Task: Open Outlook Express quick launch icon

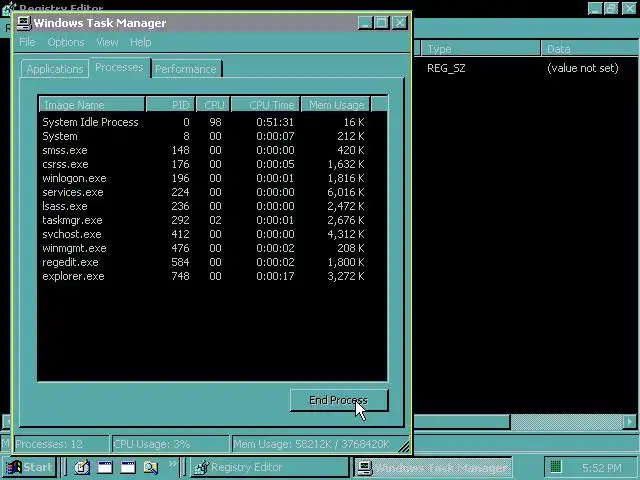Action: [x=82, y=467]
